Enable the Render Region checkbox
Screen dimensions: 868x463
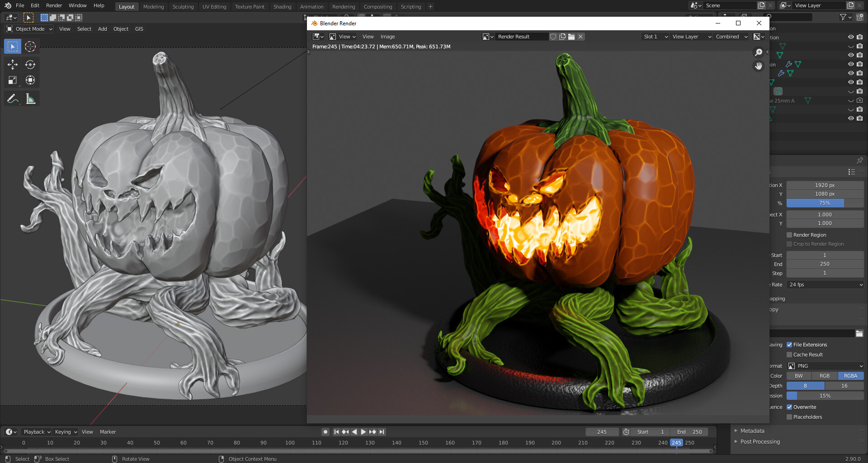789,235
